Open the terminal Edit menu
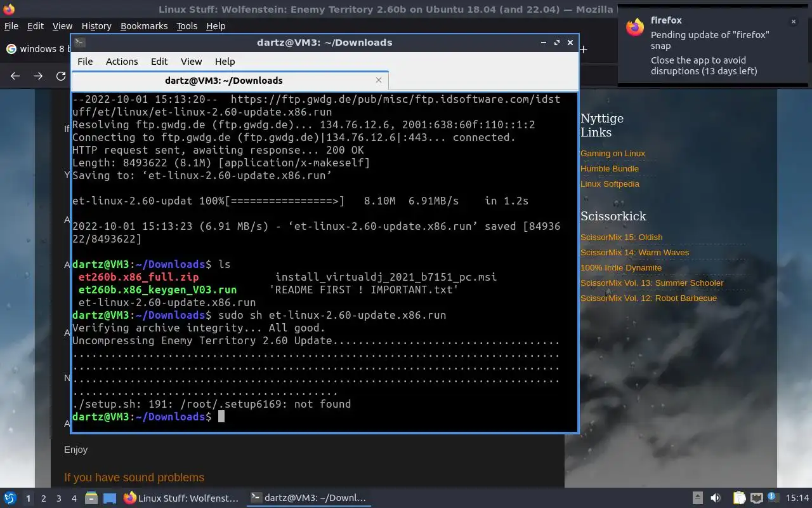This screenshot has height=508, width=812. coord(159,62)
